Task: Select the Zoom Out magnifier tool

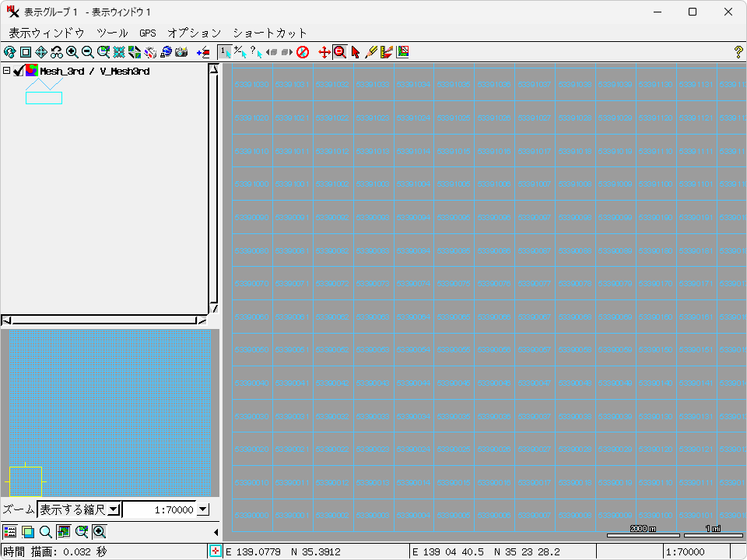Action: pos(88,52)
